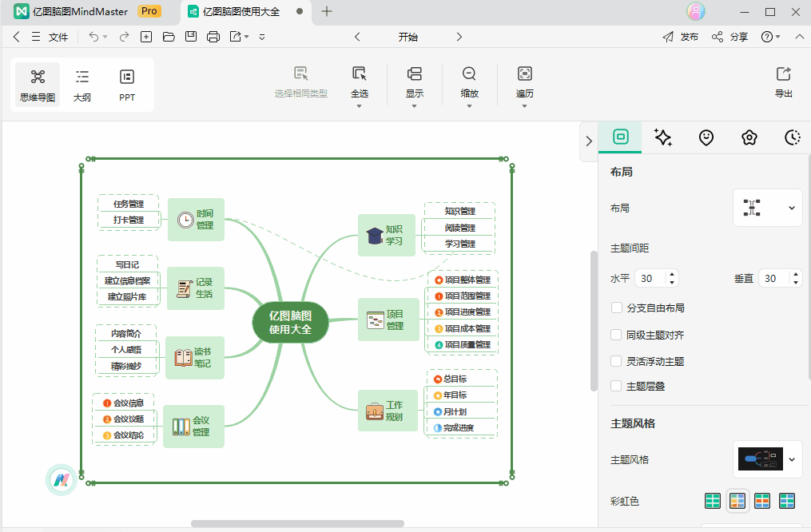The width and height of the screenshot is (811, 532).
Task: Click the 文件 file menu
Action: coord(58,38)
